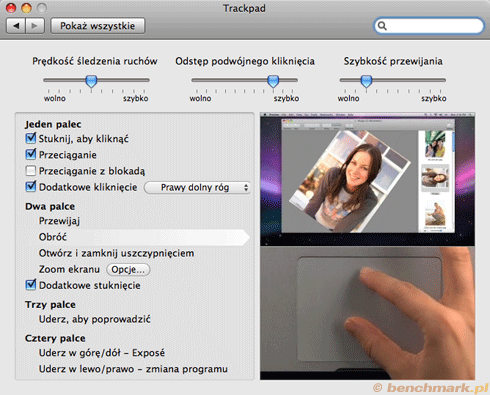Click the yellow minimize window button

click(26, 8)
